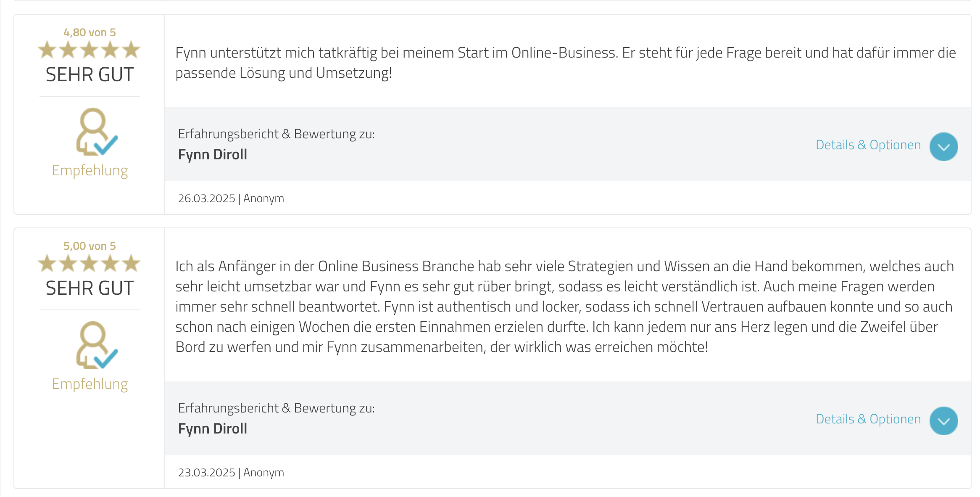Open Details & Optionen link in first review
The height and width of the screenshot is (497, 980).
coord(868,145)
